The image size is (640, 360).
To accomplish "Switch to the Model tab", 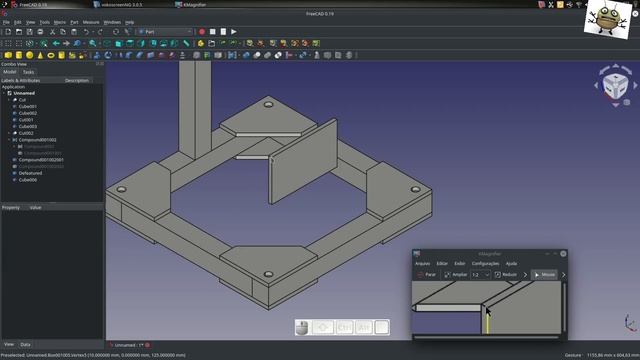I will [9, 72].
